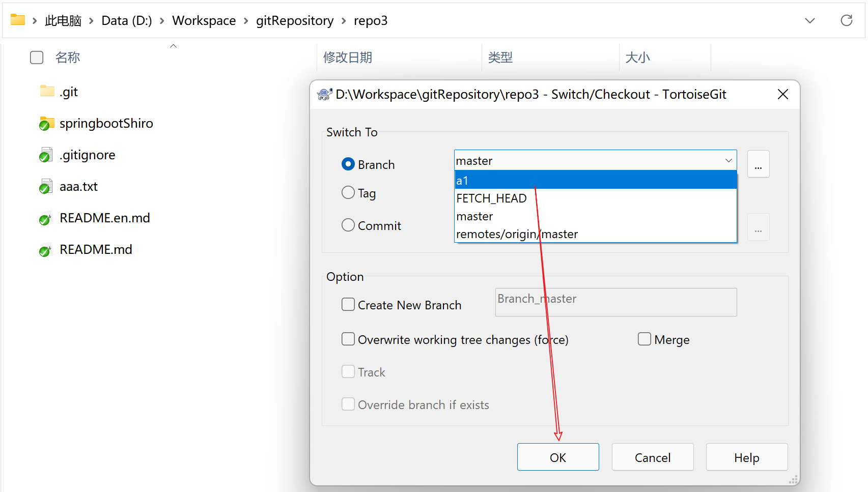Collapse the branch combo box arrow
Screen dimensions: 868x492
pos(729,161)
